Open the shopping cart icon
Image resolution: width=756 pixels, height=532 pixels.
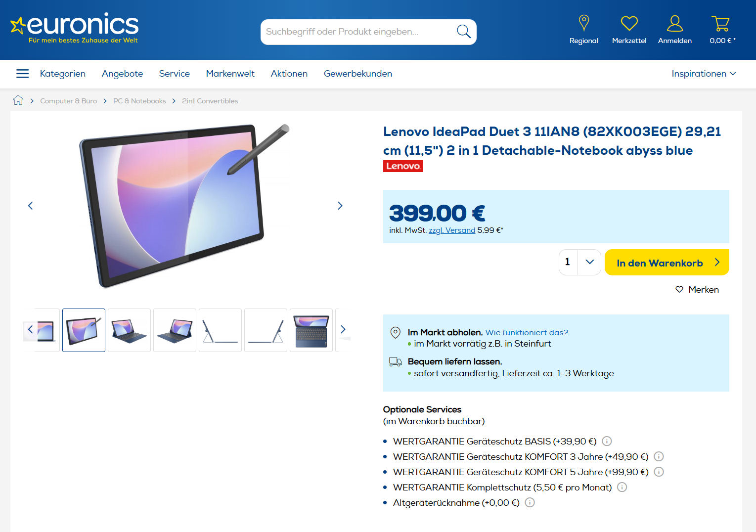coord(721,23)
